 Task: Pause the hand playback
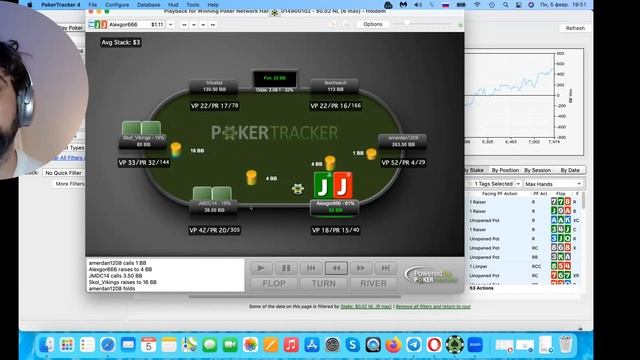pos(286,268)
